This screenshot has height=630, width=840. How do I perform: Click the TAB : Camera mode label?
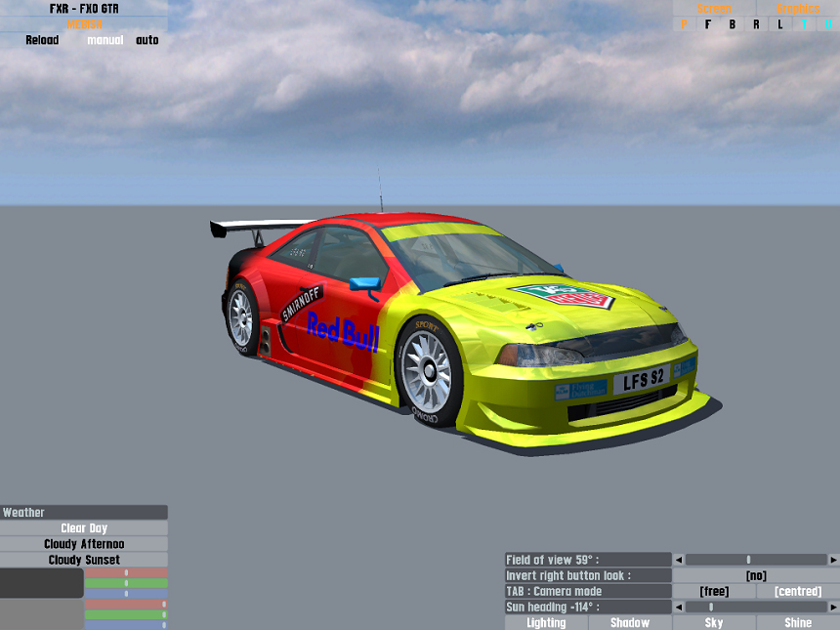coord(588,592)
